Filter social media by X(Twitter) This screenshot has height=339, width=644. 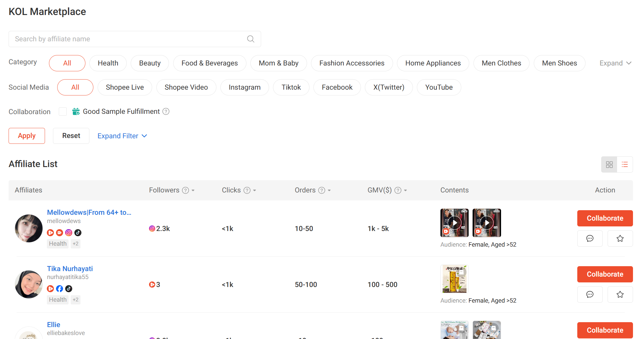pyautogui.click(x=389, y=87)
